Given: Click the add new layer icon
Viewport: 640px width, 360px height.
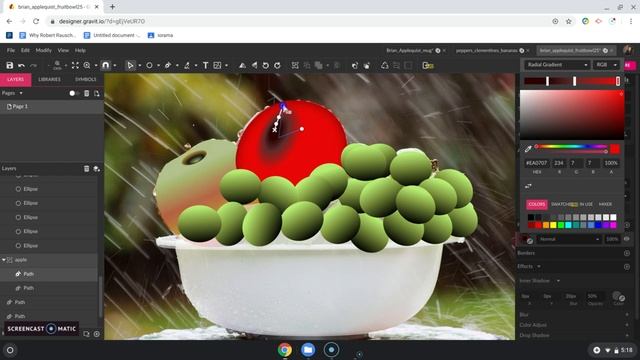Looking at the screenshot, I should 97,169.
